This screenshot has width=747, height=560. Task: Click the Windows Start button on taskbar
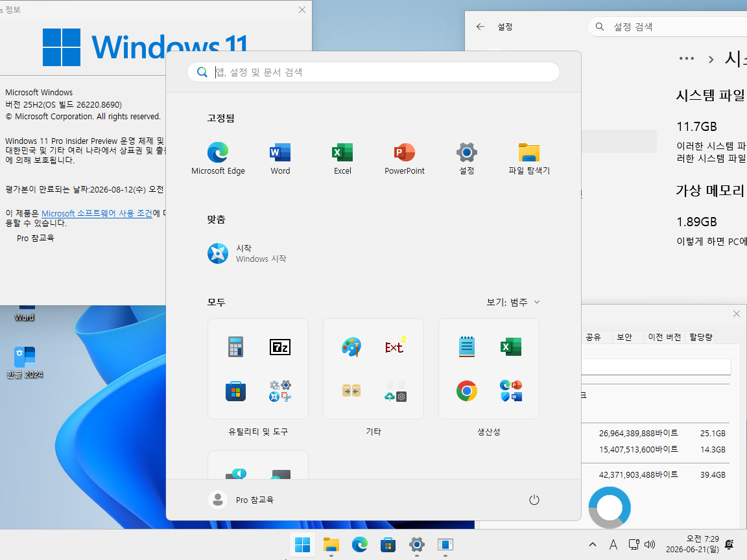click(x=303, y=544)
